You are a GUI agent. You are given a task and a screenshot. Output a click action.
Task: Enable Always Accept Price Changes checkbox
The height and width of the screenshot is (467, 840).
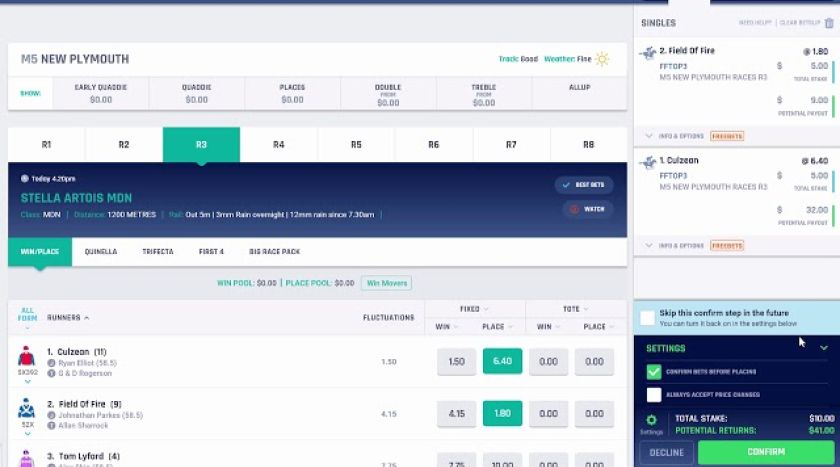click(x=654, y=395)
